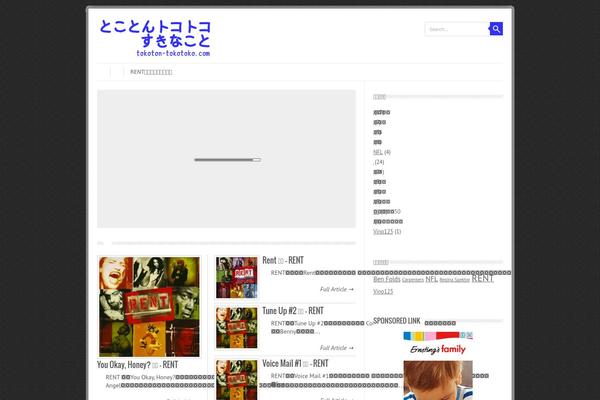Open the family sponsored ad banner
Image resolution: width=600 pixels, height=400 pixels.
pos(438,366)
